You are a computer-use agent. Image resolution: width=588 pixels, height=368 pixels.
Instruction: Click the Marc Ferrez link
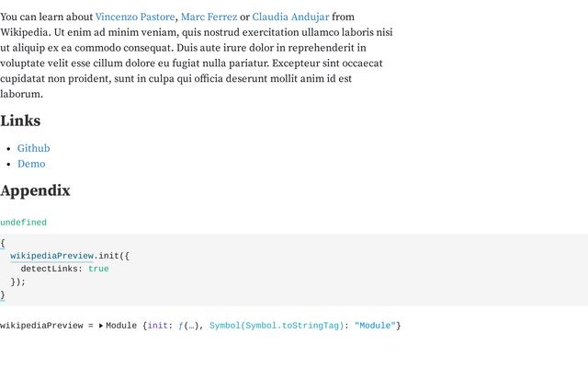pyautogui.click(x=209, y=17)
